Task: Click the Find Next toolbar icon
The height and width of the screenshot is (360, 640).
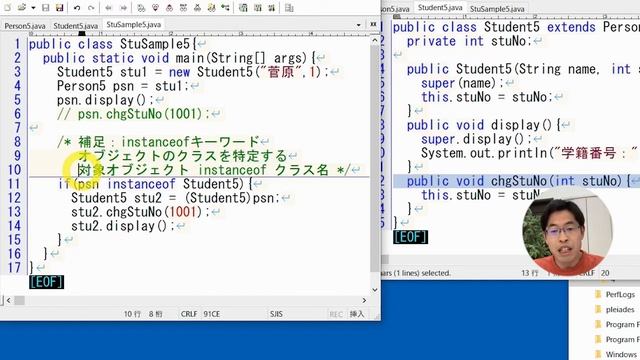Action: pyautogui.click(x=155, y=7)
